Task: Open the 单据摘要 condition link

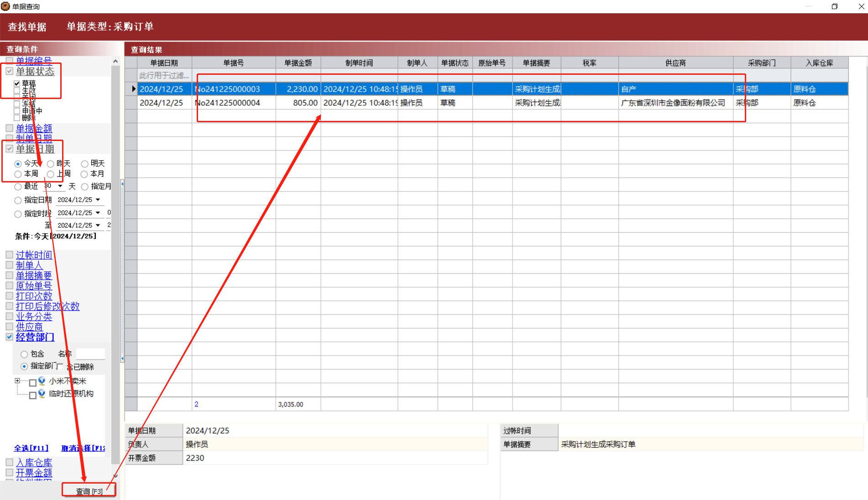Action: coord(34,275)
